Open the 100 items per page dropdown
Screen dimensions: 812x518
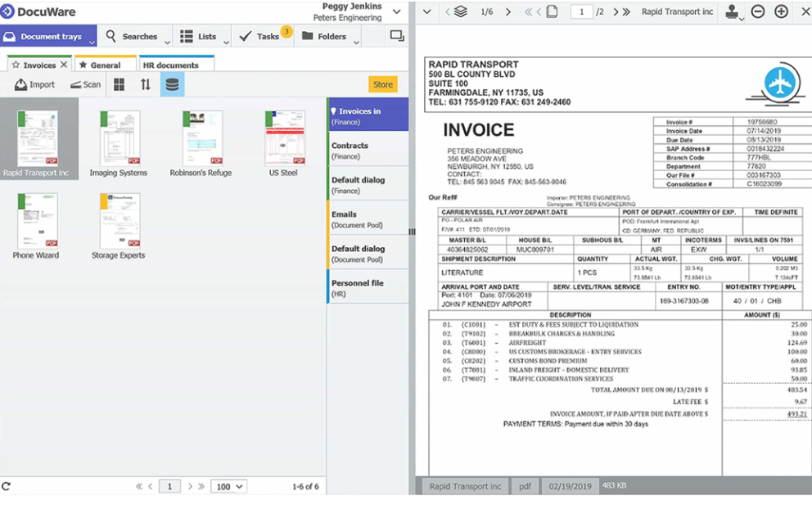click(x=229, y=486)
